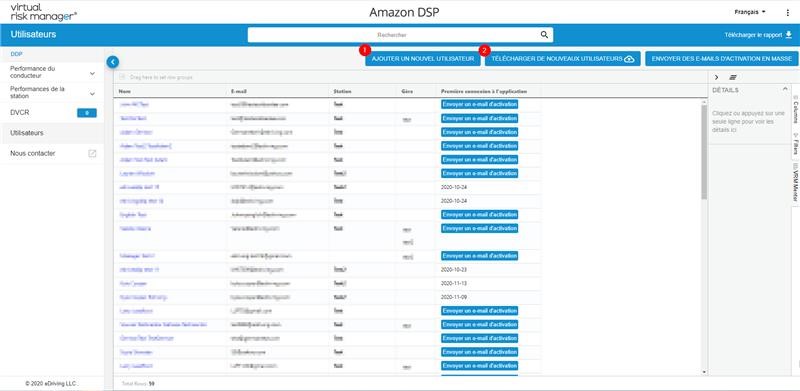The height and width of the screenshot is (391, 800).
Task: Click the magnifier icon in the search bar
Action: pos(544,35)
